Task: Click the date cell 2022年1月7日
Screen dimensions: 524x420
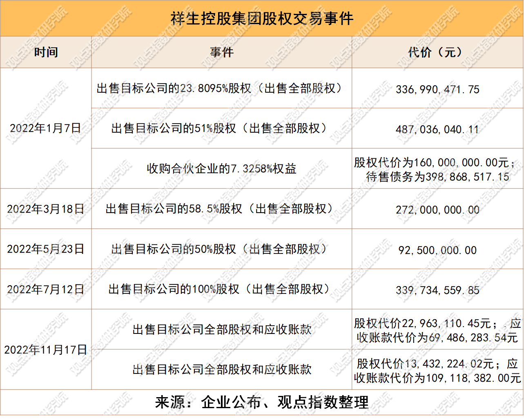Action: (x=46, y=128)
